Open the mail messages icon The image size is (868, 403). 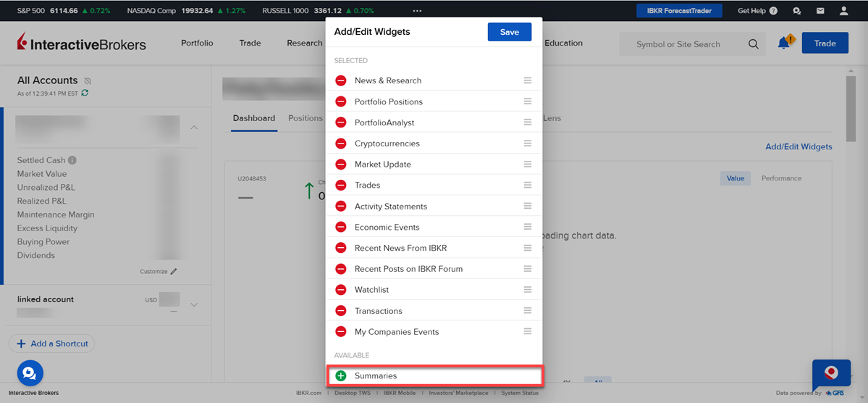click(819, 11)
